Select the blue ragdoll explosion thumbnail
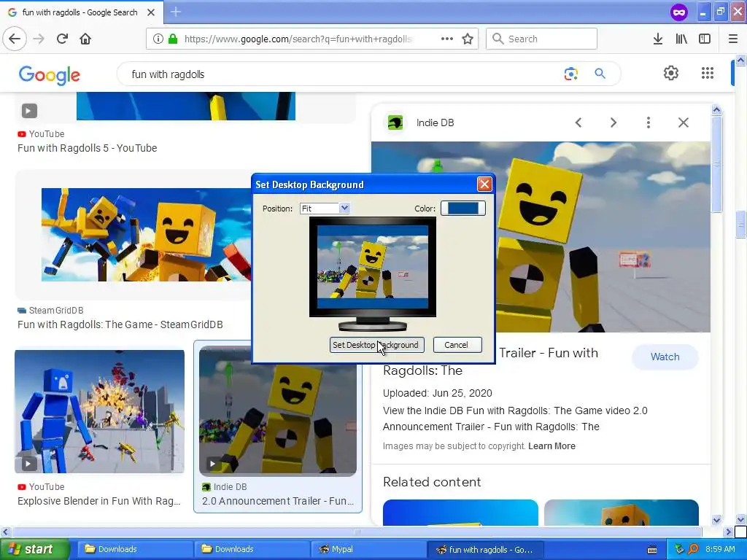 99,411
